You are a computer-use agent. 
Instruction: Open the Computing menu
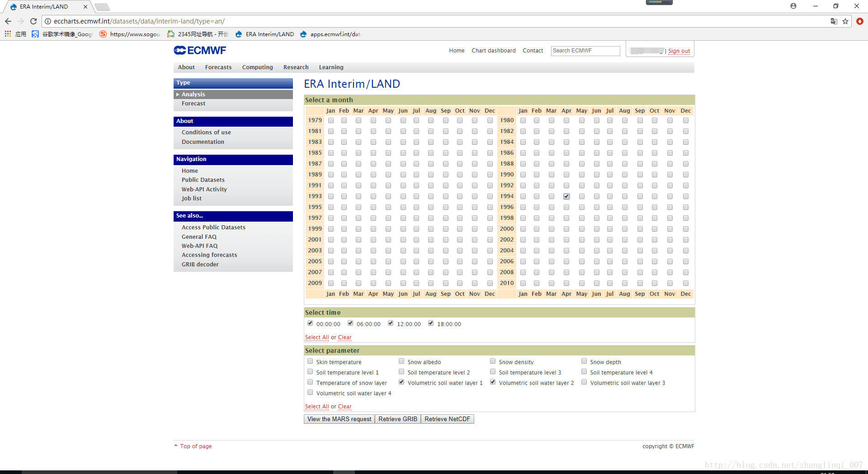tap(258, 67)
